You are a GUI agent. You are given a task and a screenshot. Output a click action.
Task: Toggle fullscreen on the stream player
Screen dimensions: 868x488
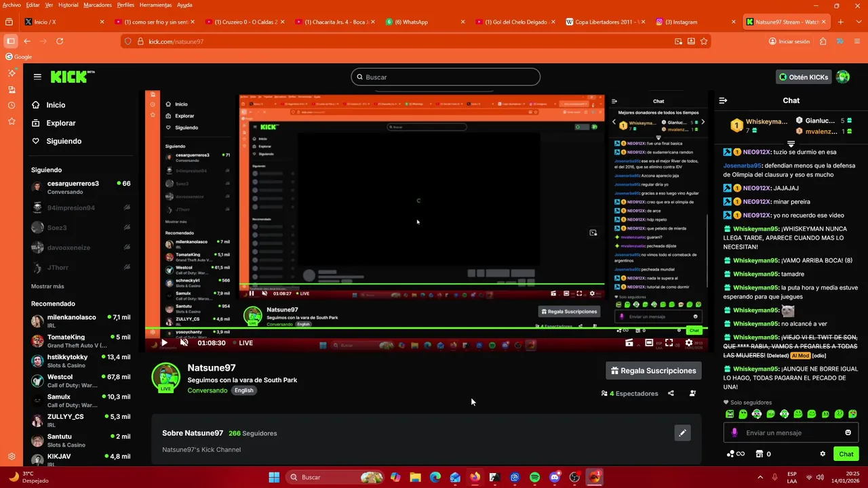point(669,343)
